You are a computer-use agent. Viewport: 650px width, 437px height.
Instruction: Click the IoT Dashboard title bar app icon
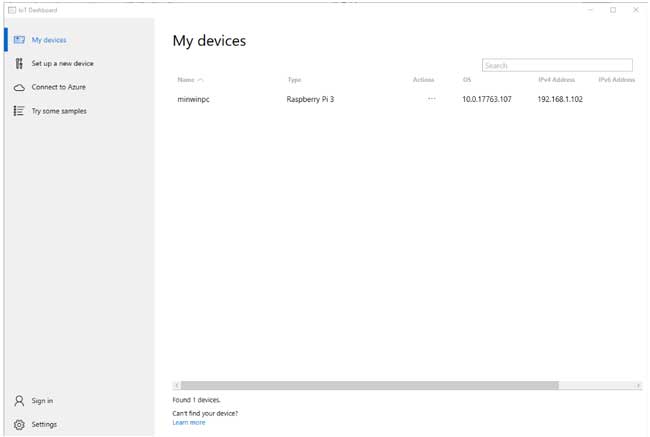[x=11, y=10]
